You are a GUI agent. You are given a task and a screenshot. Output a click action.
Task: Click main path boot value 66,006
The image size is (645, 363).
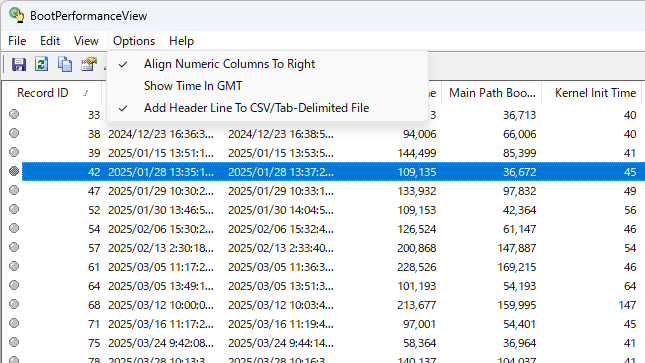point(520,134)
